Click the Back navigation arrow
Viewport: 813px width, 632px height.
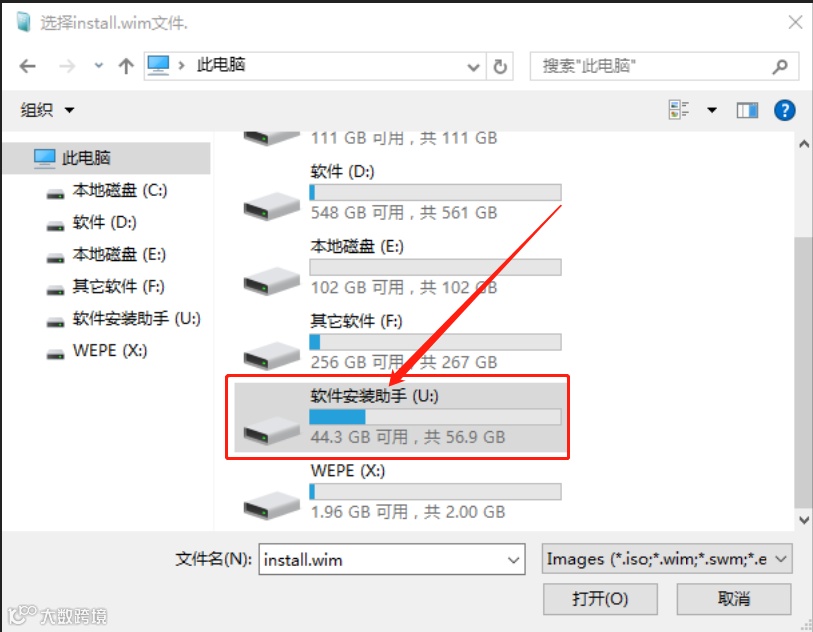[27, 66]
